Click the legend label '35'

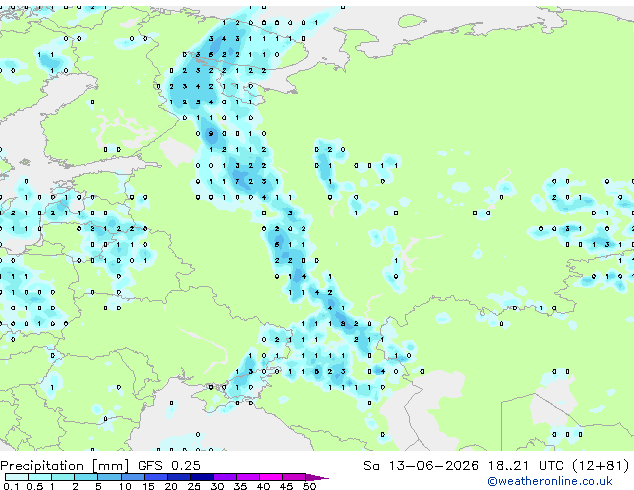point(240,486)
